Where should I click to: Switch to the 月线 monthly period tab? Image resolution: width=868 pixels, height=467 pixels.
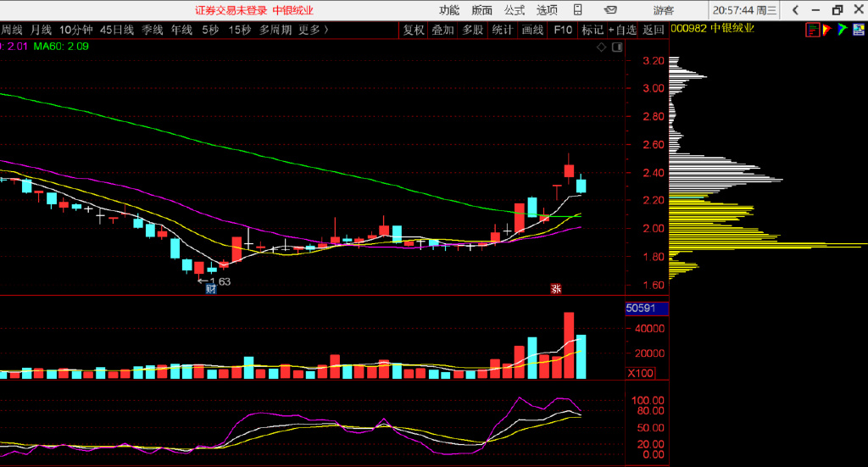click(x=41, y=30)
